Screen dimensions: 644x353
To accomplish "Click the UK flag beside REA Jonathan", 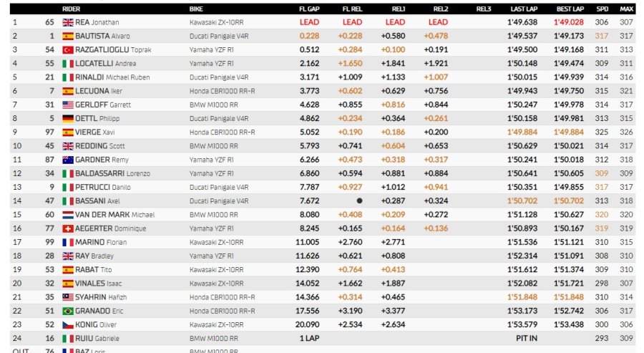I will point(68,23).
